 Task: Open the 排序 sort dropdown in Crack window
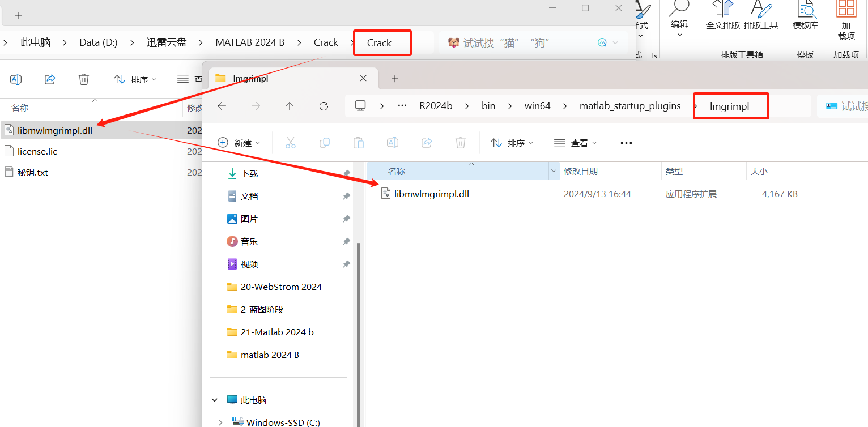pyautogui.click(x=135, y=79)
